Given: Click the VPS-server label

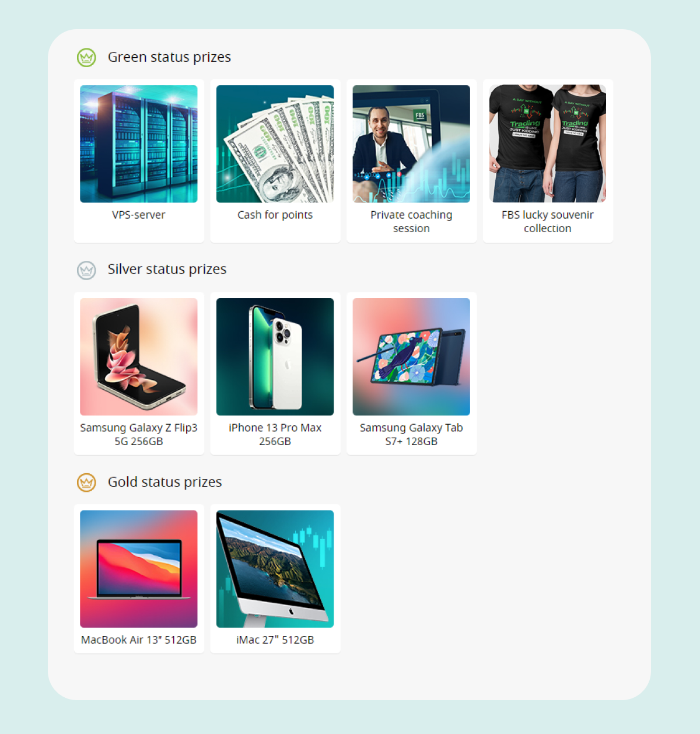Looking at the screenshot, I should [x=139, y=215].
